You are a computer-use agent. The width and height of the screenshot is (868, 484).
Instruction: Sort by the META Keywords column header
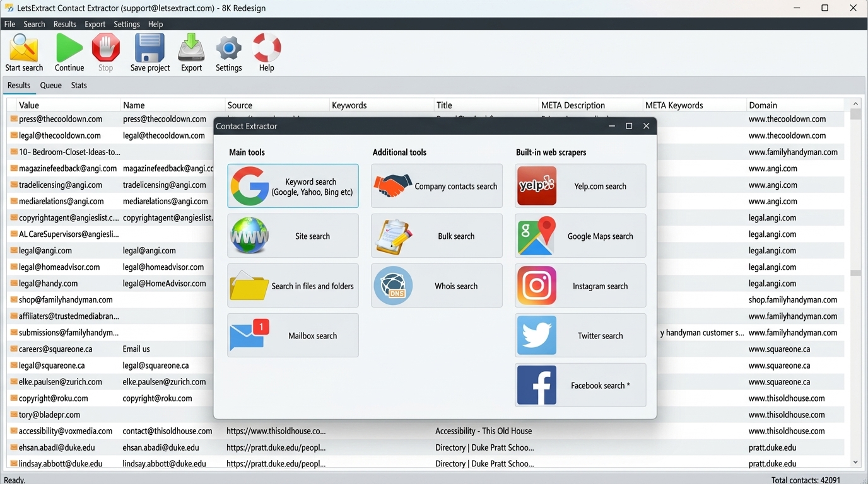(x=695, y=105)
